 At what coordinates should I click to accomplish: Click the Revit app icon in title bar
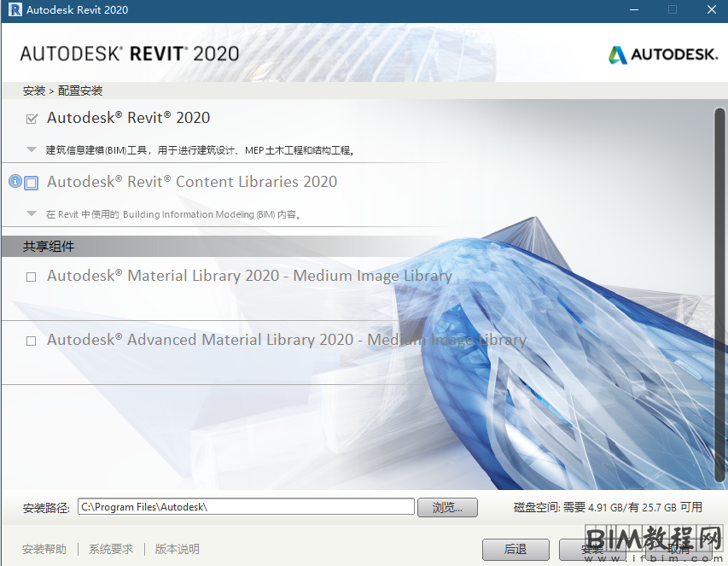click(x=15, y=9)
